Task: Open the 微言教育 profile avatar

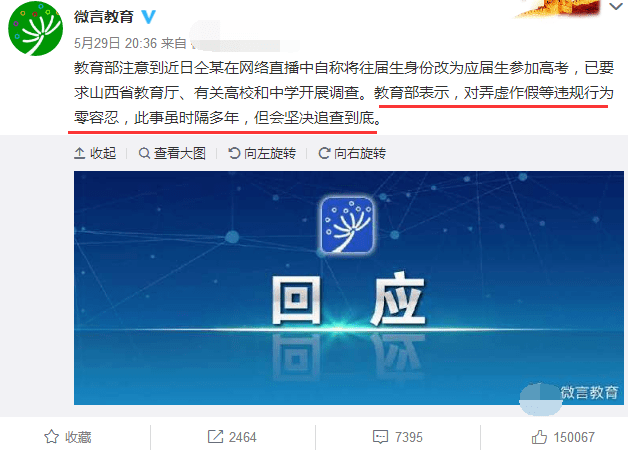Action: tap(35, 29)
